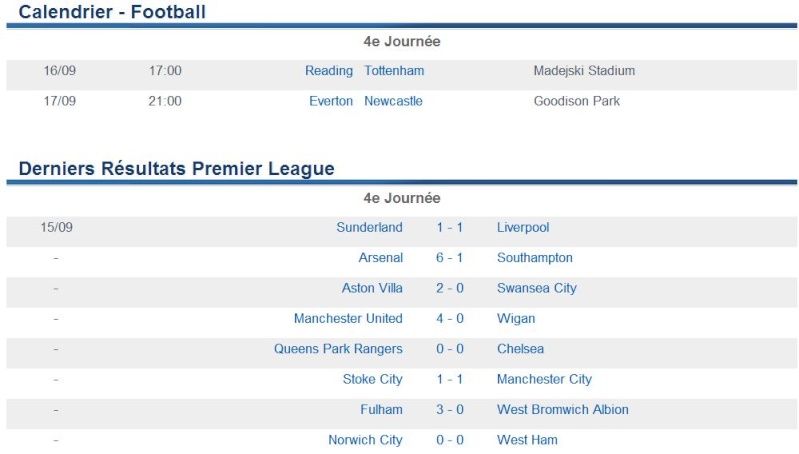
Task: Click the Norwich City team link
Action: 365,440
